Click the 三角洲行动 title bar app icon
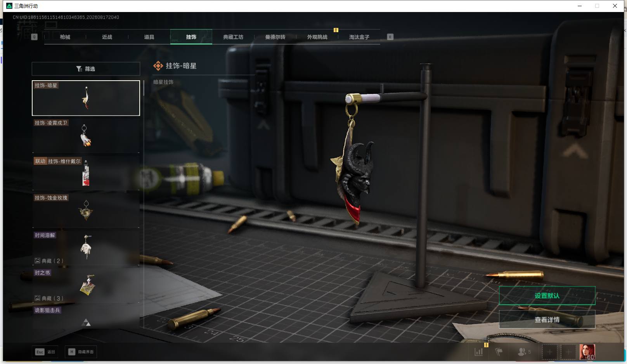 point(9,6)
